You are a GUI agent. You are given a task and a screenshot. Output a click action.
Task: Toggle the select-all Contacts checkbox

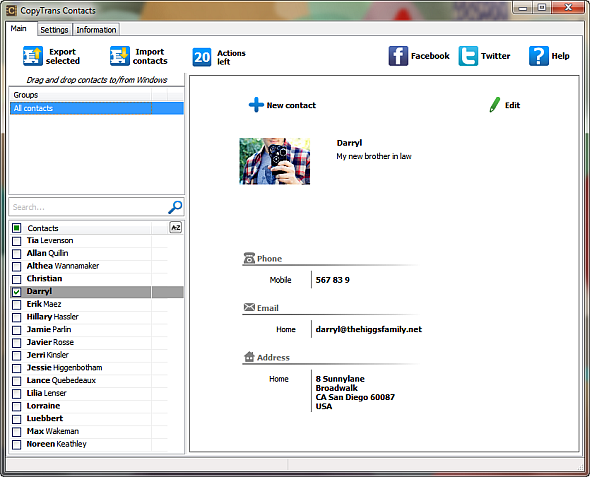17,228
